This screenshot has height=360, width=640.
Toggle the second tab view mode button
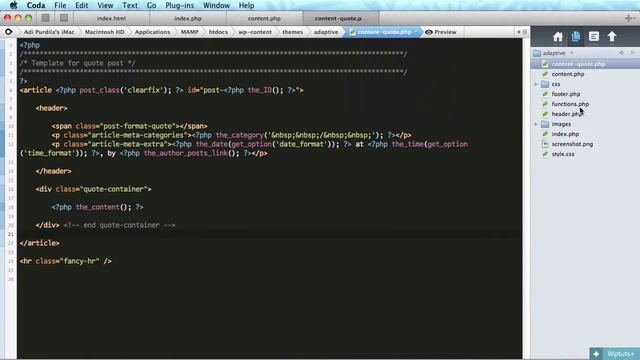pos(64,18)
